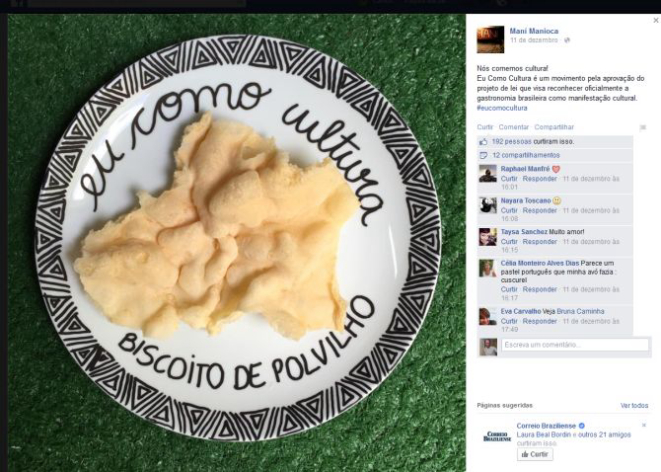Open the #eucomocultura hashtag link

502,108
